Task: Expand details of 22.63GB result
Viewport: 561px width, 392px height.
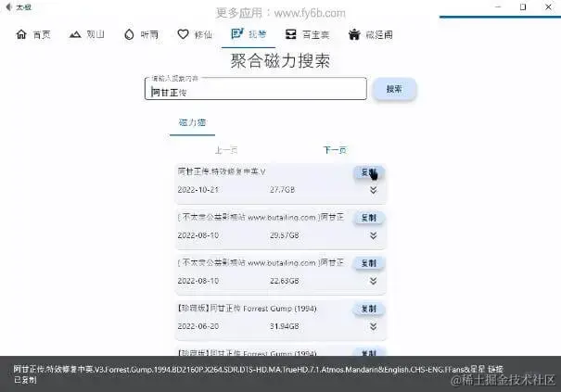Action: click(373, 281)
